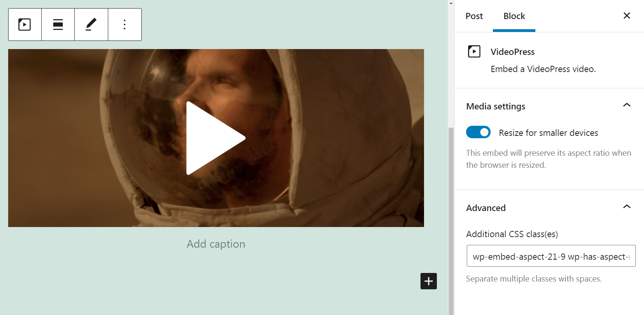Click the Add caption text area

tap(216, 244)
